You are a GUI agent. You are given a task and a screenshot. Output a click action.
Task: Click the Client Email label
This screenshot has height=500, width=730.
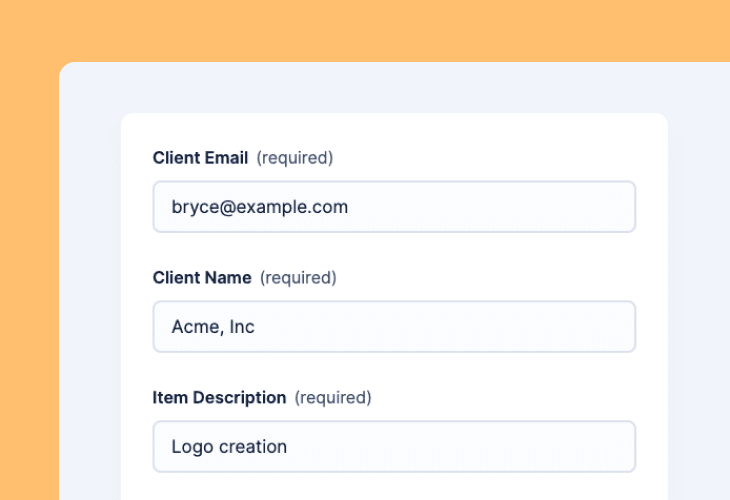click(200, 158)
